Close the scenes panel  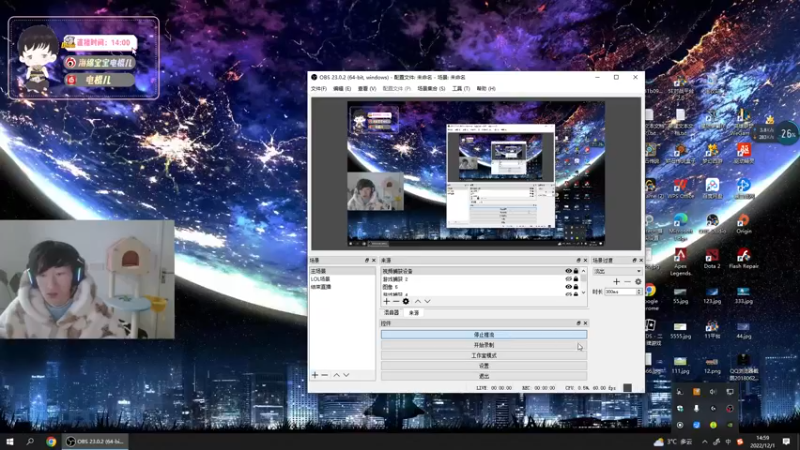[373, 260]
